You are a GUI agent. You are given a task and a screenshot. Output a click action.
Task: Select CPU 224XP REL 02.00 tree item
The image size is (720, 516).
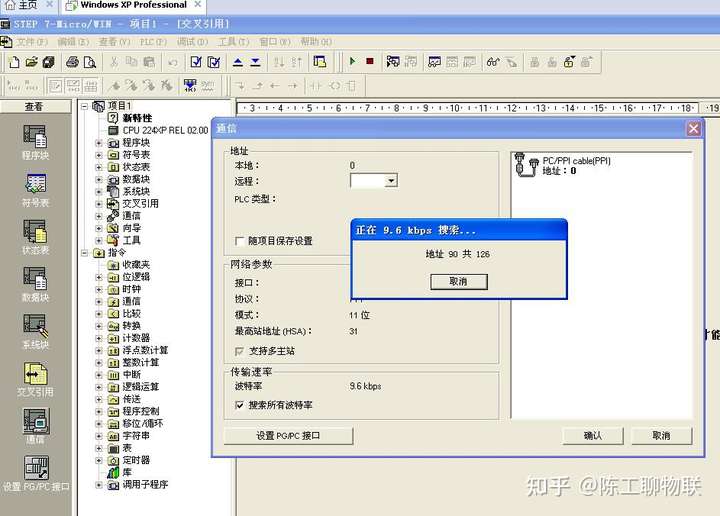coord(165,130)
